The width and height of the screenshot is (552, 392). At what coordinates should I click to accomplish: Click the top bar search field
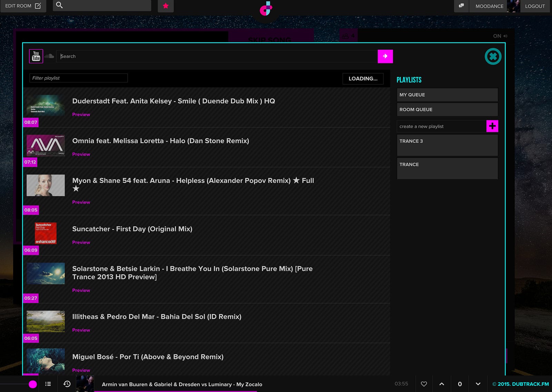click(102, 6)
